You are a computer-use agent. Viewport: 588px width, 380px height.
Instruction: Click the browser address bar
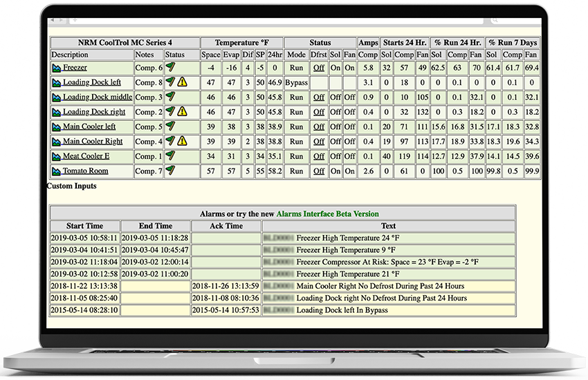coord(277,20)
